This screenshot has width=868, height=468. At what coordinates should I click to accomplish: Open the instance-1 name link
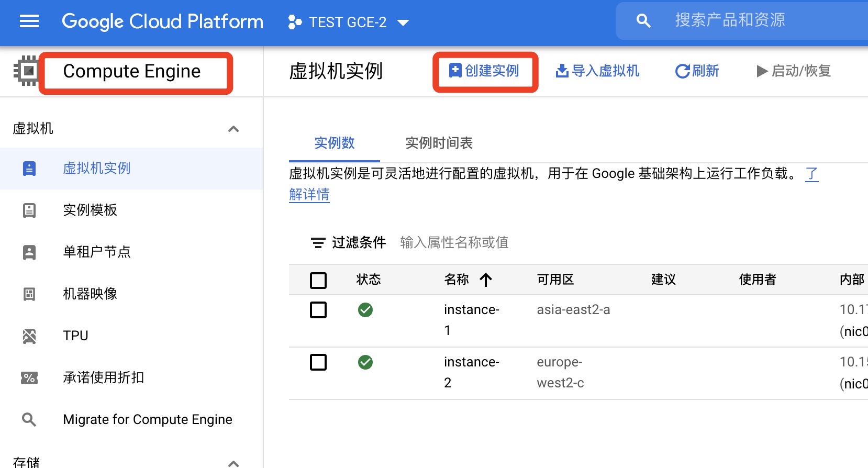point(472,320)
